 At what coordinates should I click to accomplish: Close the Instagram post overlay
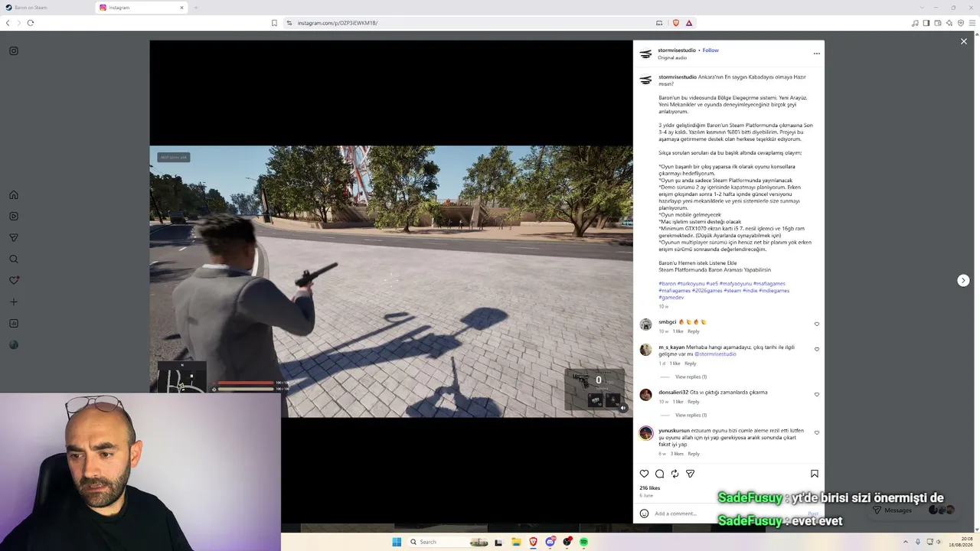[x=963, y=41]
